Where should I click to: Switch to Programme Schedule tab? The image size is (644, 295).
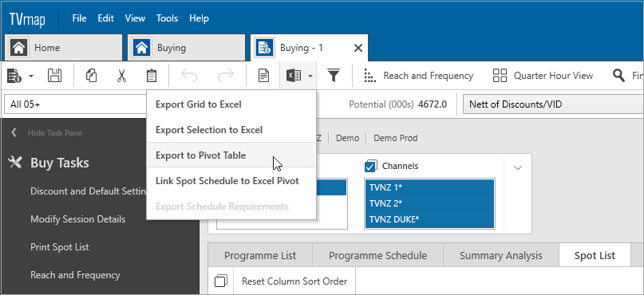377,256
